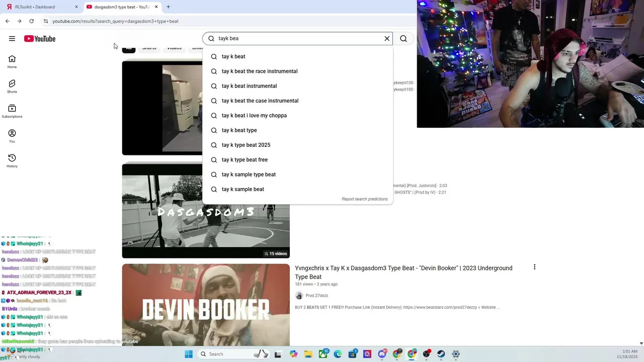The image size is (644, 362).
Task: Go to Home in YouTube sidebar
Action: point(12,62)
